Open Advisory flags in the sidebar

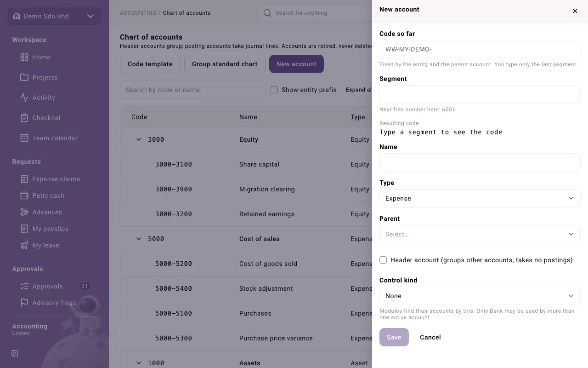(x=54, y=303)
